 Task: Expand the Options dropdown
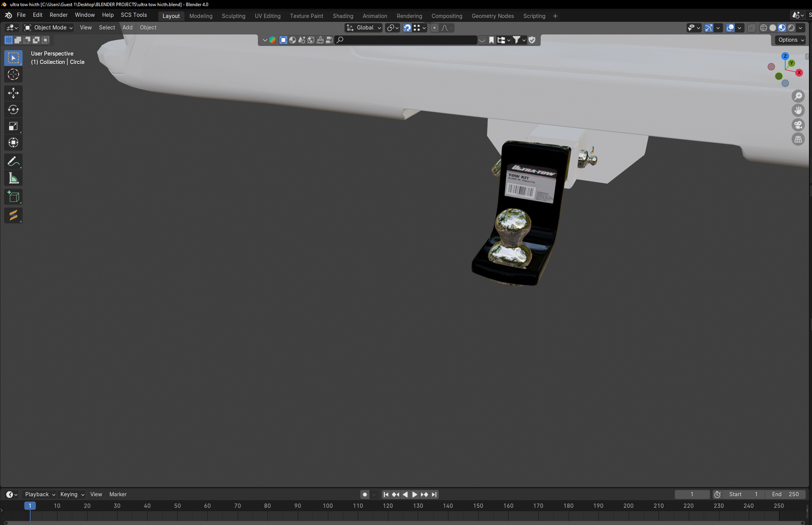click(x=791, y=40)
